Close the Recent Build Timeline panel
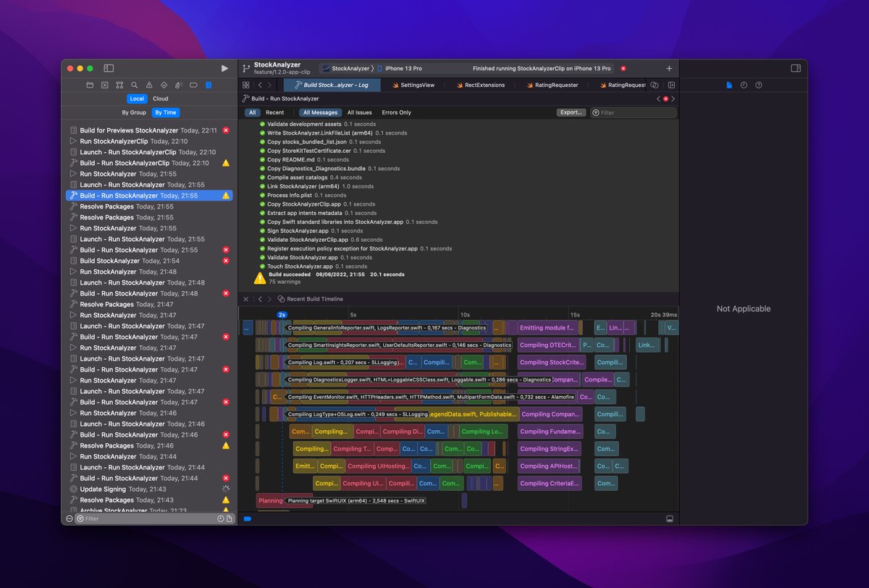The height and width of the screenshot is (588, 869). pos(245,299)
